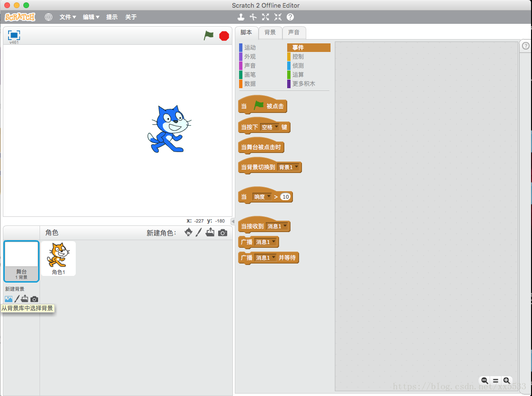Screen dimensions: 532x396
Task: Collapse the stage with the small arrow
Action: point(233,221)
